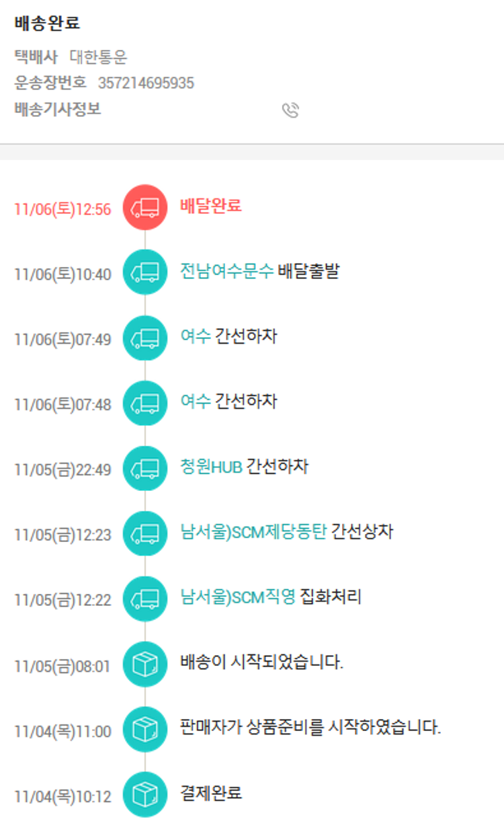Click the truck icon for 남서울)SCM제당동탄 간선상차
Screen dimensions: 504x840
(144, 533)
